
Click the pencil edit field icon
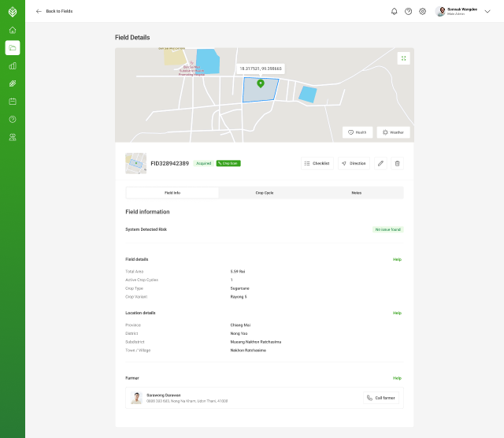click(x=380, y=163)
